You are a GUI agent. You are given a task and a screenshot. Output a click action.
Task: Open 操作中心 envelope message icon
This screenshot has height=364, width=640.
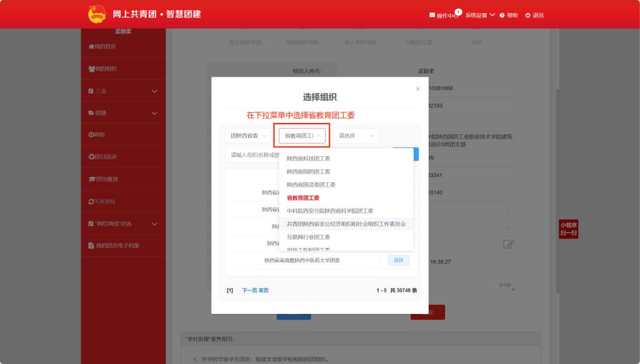pyautogui.click(x=432, y=15)
